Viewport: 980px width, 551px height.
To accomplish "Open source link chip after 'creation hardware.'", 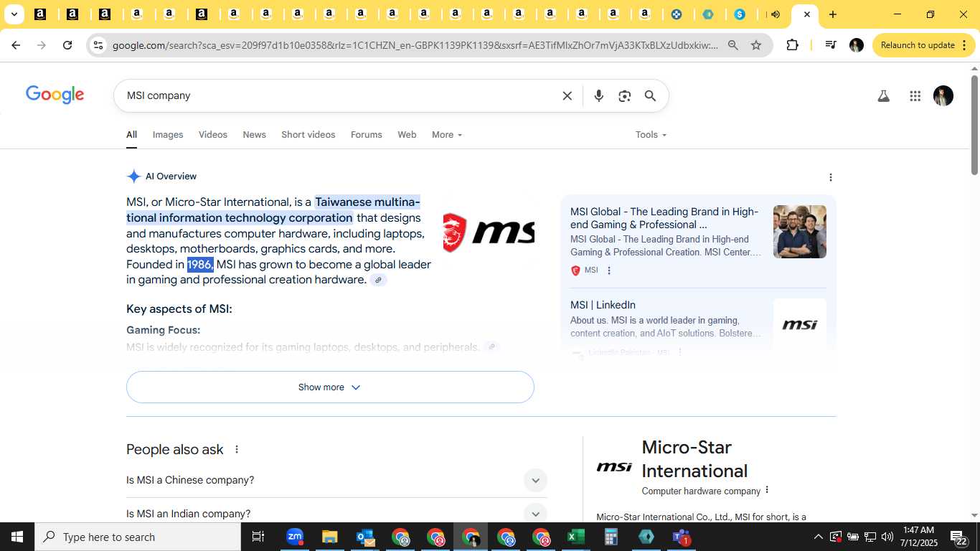I will click(x=378, y=280).
